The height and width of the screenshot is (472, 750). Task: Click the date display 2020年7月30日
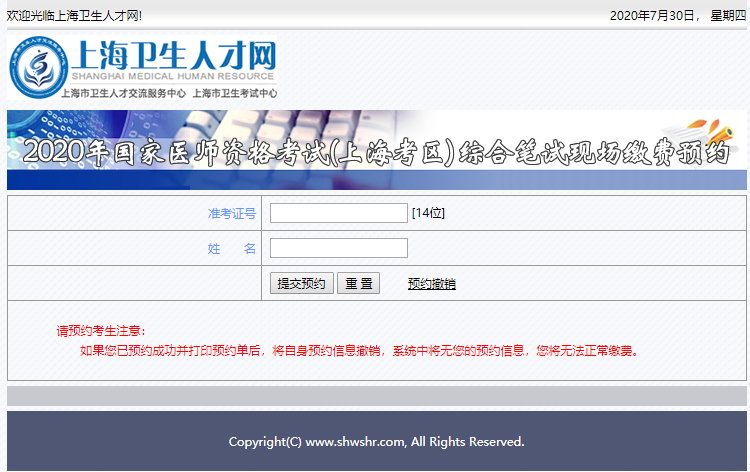(x=652, y=15)
